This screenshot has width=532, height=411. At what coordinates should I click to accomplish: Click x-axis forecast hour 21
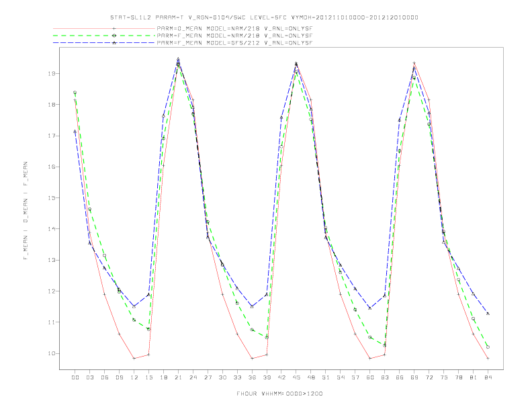[178, 377]
